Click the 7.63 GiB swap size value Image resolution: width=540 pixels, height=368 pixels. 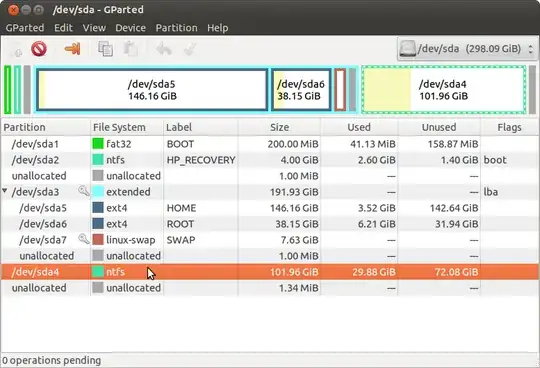tap(299, 240)
